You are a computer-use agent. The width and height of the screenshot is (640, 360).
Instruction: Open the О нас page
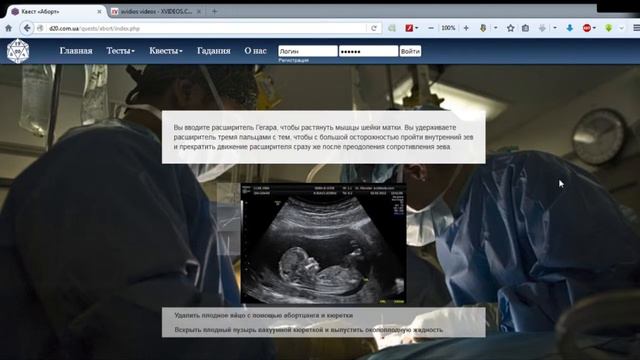[256, 51]
